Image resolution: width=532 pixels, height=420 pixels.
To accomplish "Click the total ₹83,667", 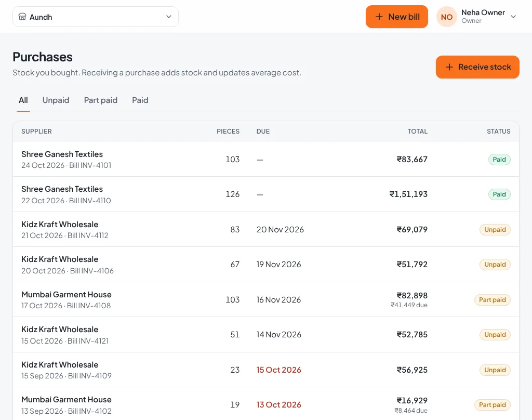I will (412, 159).
